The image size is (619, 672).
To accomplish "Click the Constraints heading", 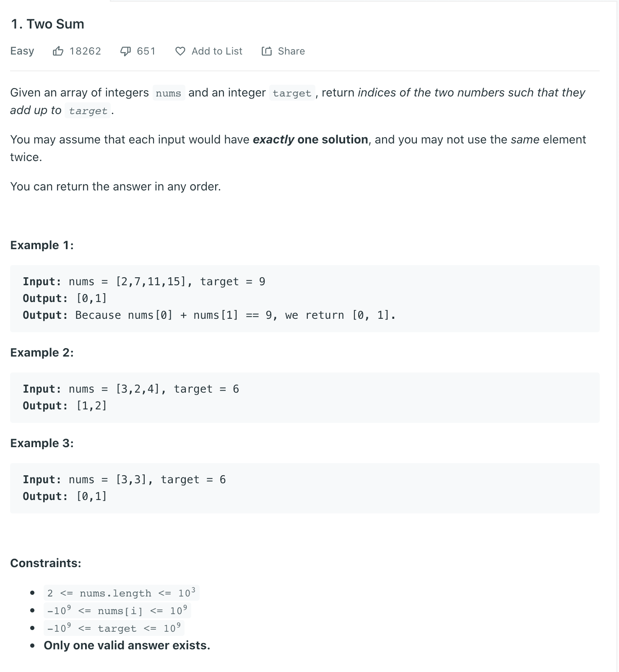I will pos(46,563).
